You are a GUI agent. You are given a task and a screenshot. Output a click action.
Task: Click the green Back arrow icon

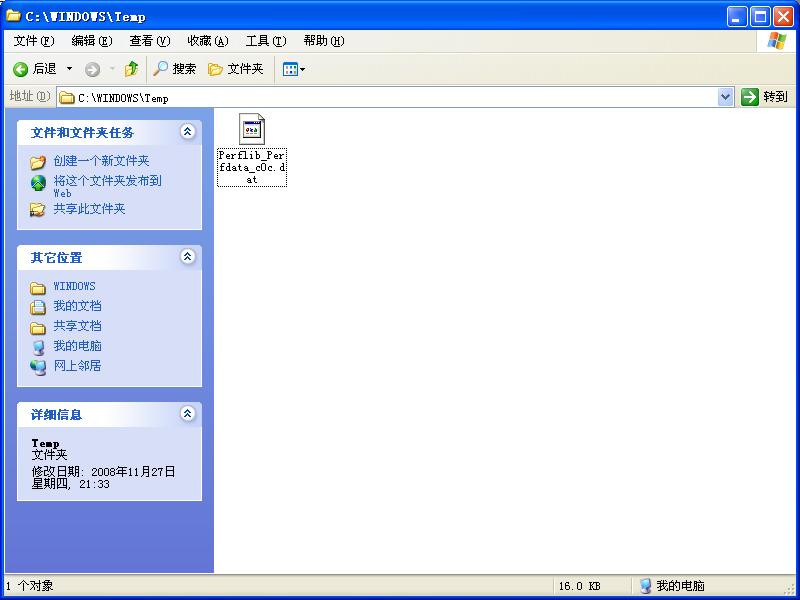20,69
